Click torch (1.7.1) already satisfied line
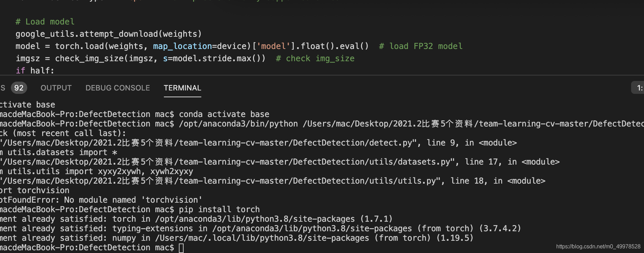This screenshot has height=253, width=644. pyautogui.click(x=197, y=219)
